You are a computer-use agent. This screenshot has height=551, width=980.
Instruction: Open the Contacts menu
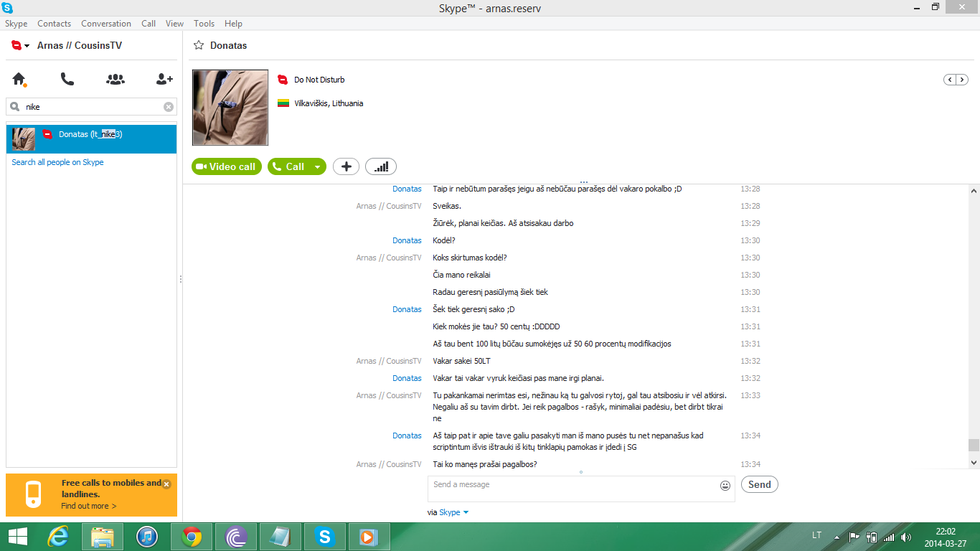(x=55, y=24)
